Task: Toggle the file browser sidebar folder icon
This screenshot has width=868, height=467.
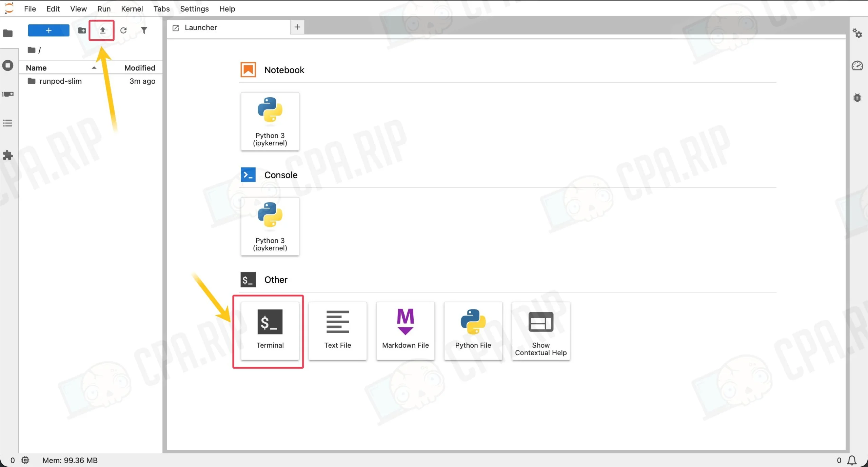Action: click(x=8, y=33)
